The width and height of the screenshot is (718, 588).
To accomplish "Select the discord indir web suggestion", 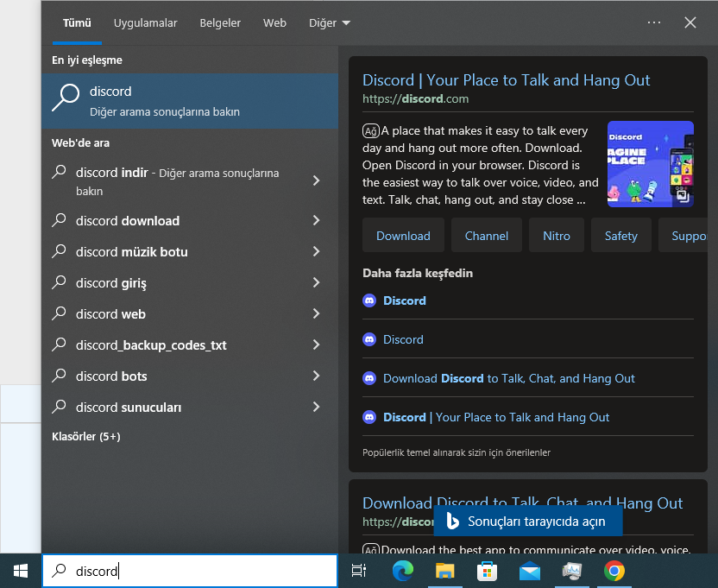I will click(176, 181).
